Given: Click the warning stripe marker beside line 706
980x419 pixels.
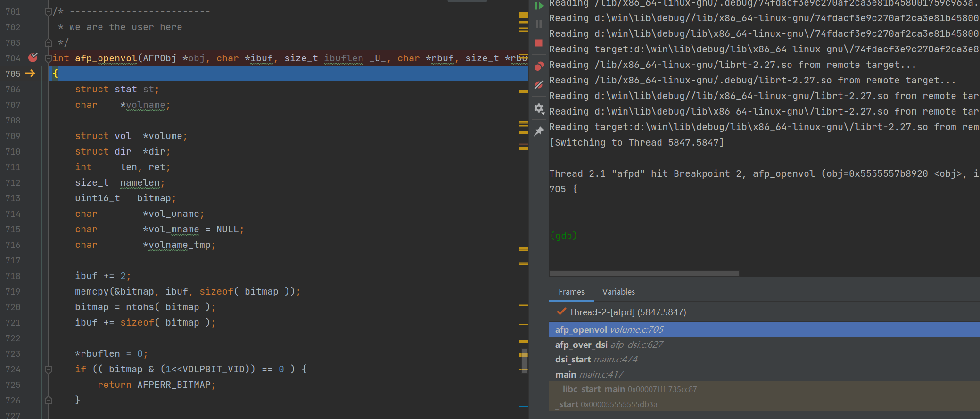Looking at the screenshot, I should point(523,91).
